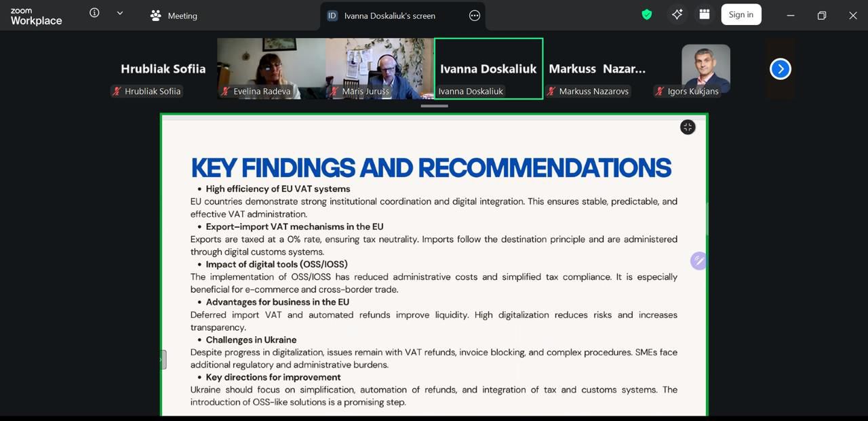The height and width of the screenshot is (421, 868).
Task: Click the Sign in button
Action: tap(741, 14)
